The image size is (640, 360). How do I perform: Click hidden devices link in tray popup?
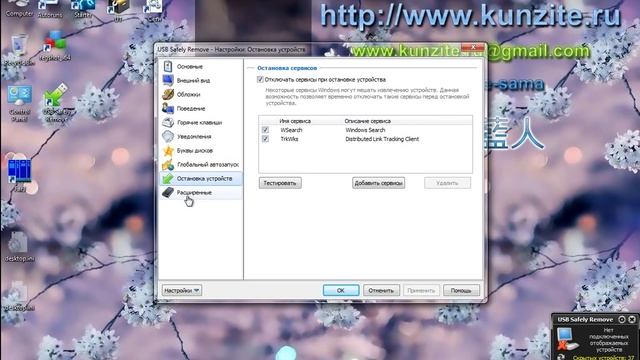point(603,358)
